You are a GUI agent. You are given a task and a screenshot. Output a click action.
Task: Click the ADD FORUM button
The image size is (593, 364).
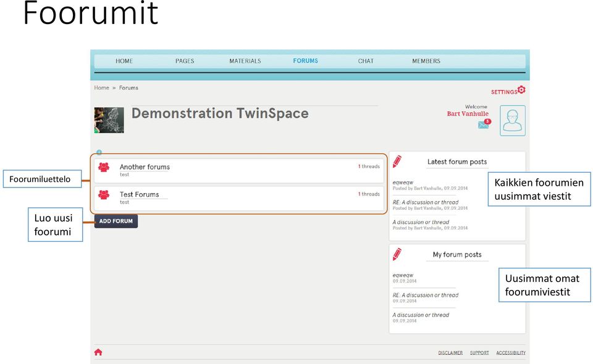[x=116, y=221]
